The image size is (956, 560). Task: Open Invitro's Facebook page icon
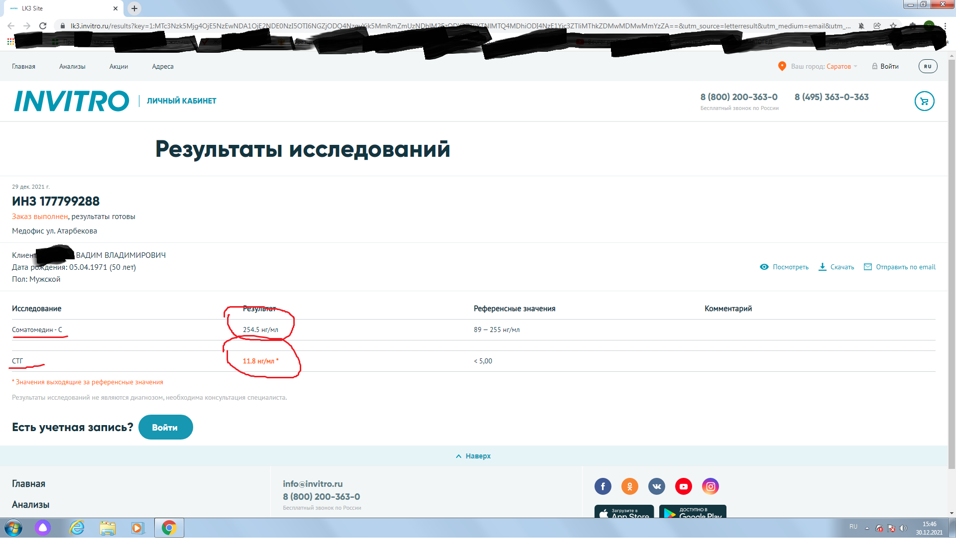[603, 486]
